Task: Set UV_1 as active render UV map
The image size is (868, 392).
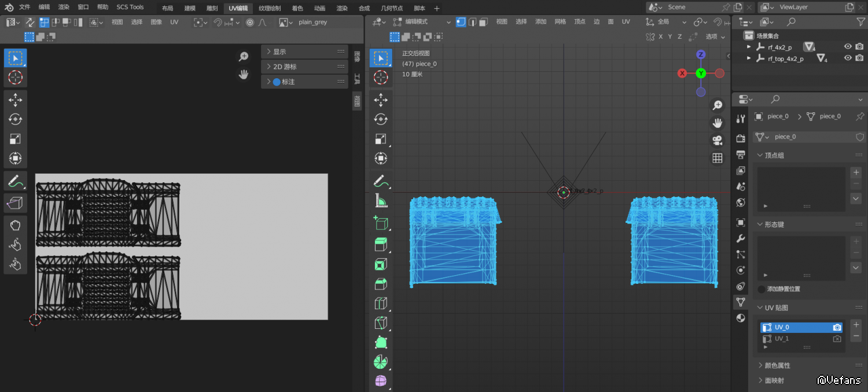Action: click(x=837, y=339)
